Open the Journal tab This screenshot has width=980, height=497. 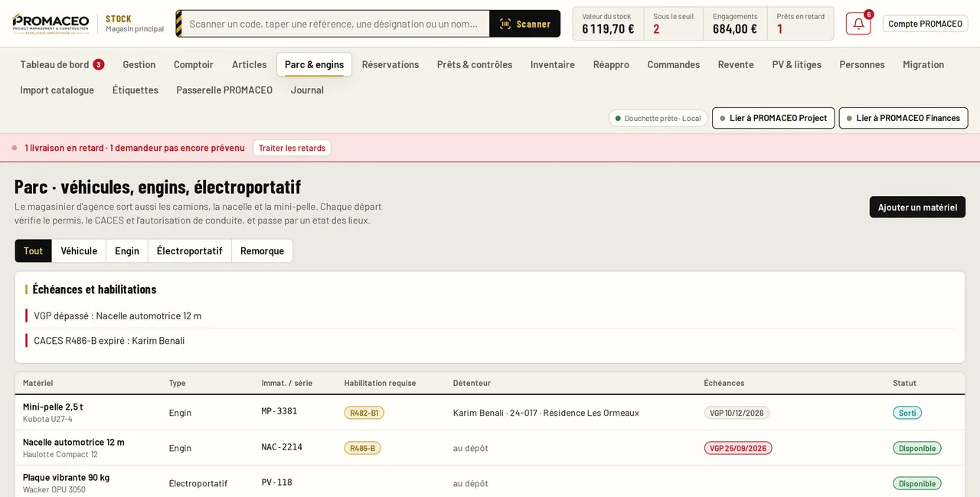pos(307,90)
